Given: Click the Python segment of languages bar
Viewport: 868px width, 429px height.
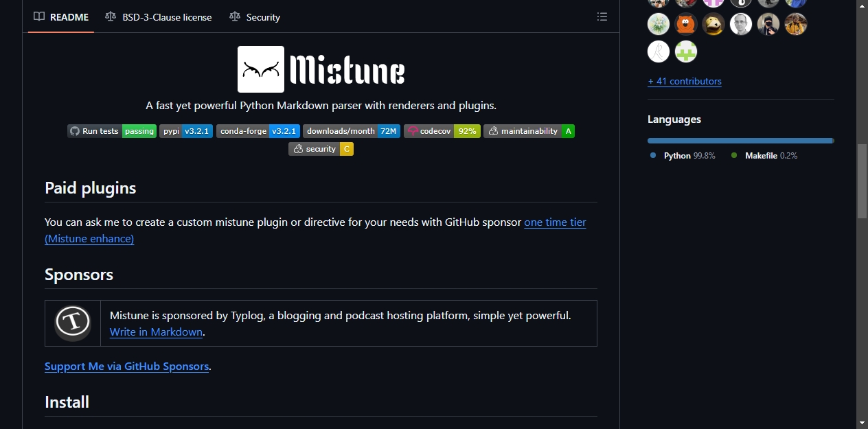Looking at the screenshot, I should point(740,141).
